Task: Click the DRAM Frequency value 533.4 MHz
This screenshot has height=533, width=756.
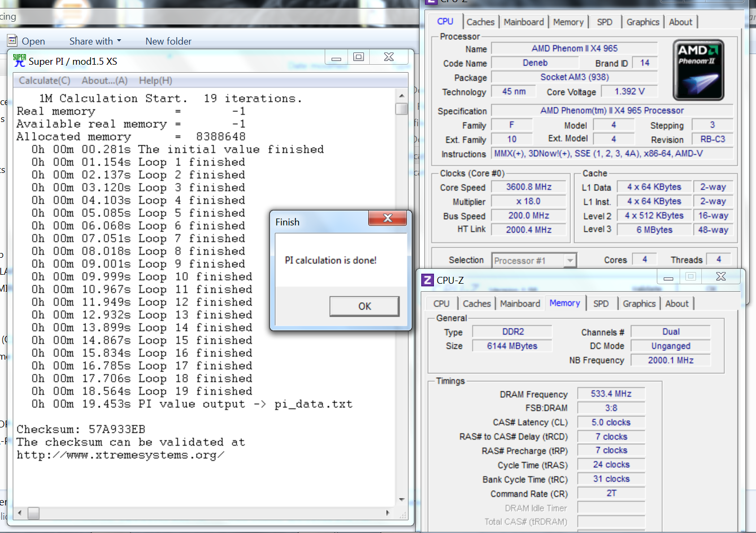Action: 611,394
